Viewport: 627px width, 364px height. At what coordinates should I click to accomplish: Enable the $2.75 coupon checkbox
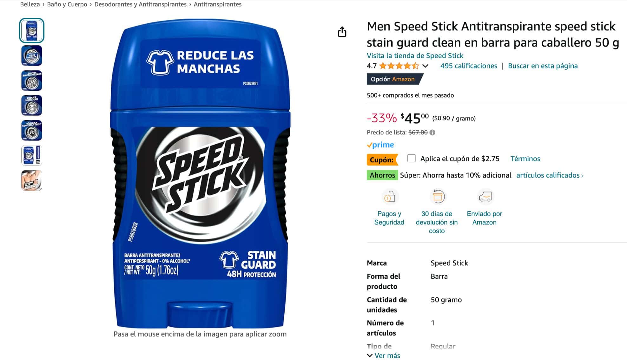[x=412, y=158]
